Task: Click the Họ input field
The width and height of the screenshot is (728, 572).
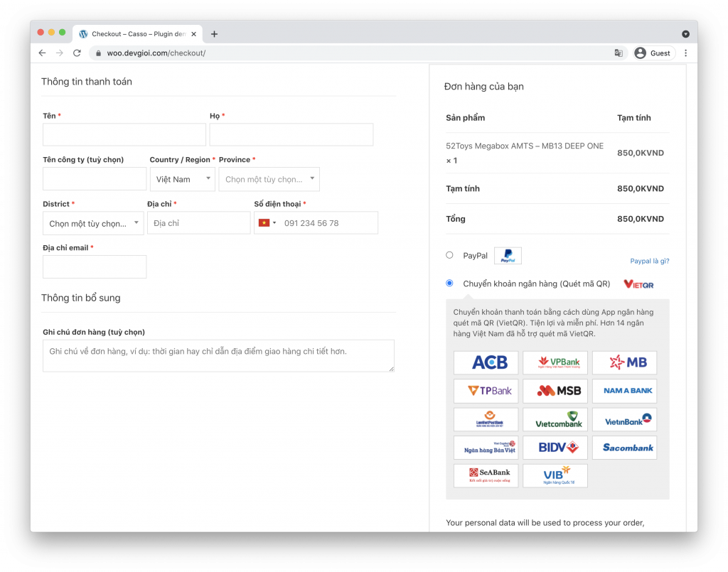Action: pyautogui.click(x=291, y=134)
